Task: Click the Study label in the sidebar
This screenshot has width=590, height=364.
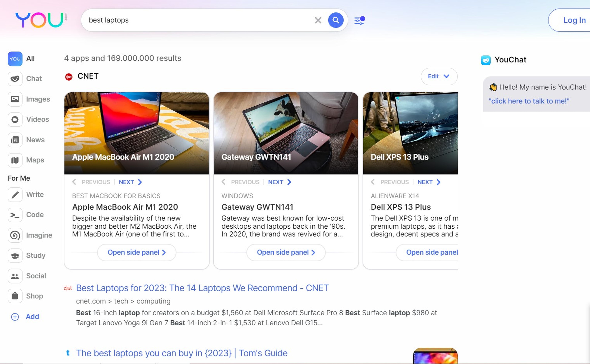Action: point(36,255)
